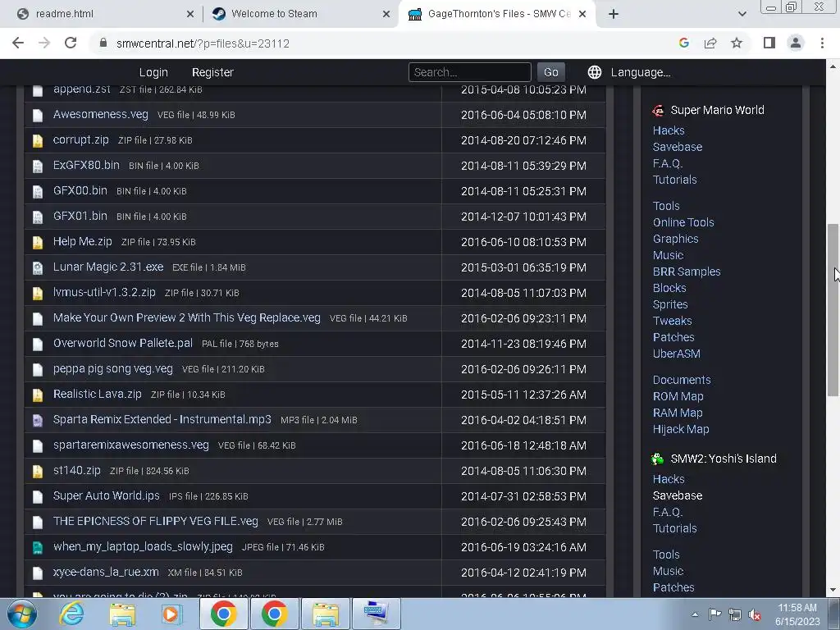This screenshot has width=840, height=630.
Task: Open the Help Me.zip link
Action: click(x=83, y=241)
